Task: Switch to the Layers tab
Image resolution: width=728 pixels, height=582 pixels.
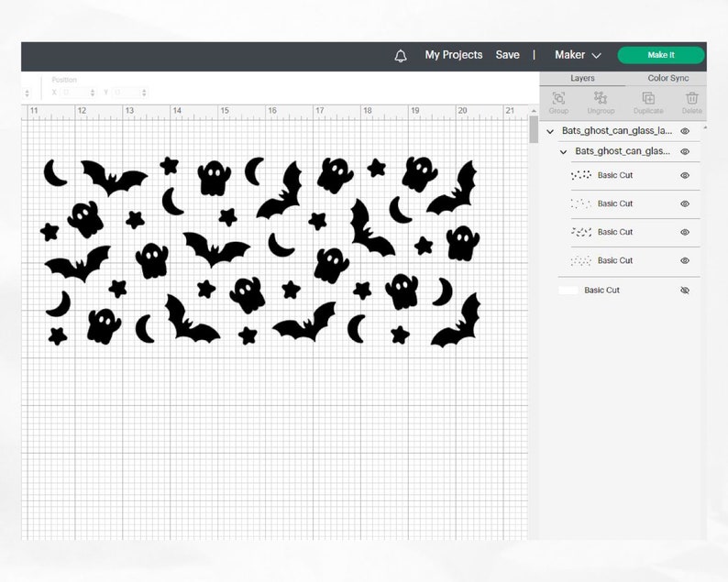Action: click(582, 78)
